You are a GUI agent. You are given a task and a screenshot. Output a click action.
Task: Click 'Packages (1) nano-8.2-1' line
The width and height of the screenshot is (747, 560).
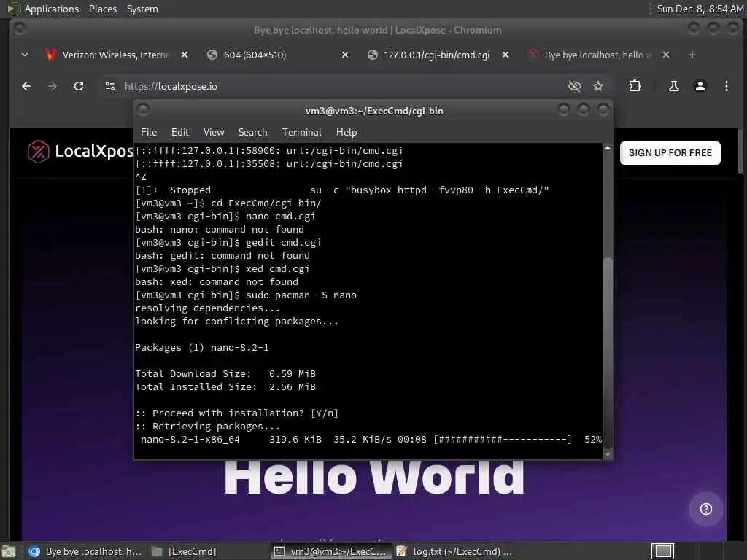click(x=202, y=348)
